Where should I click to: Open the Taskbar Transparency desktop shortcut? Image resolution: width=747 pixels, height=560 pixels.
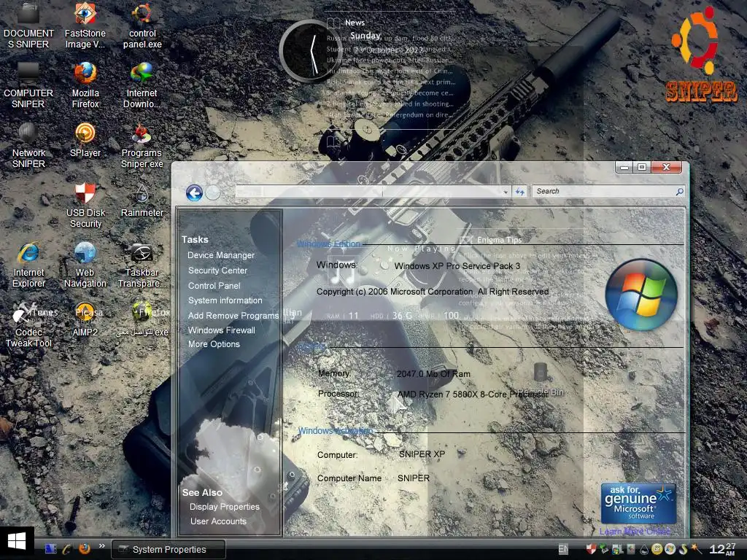point(142,265)
